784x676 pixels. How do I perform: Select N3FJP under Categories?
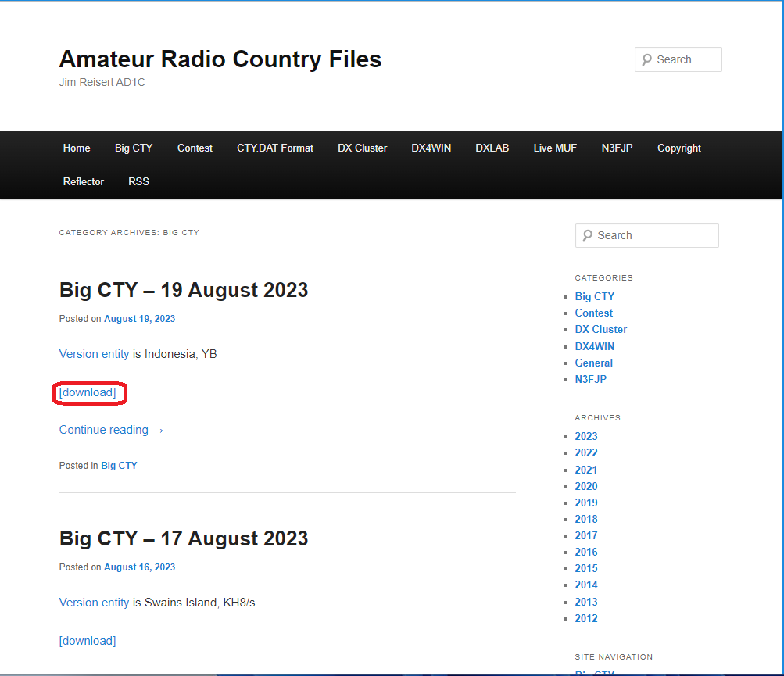tap(590, 380)
